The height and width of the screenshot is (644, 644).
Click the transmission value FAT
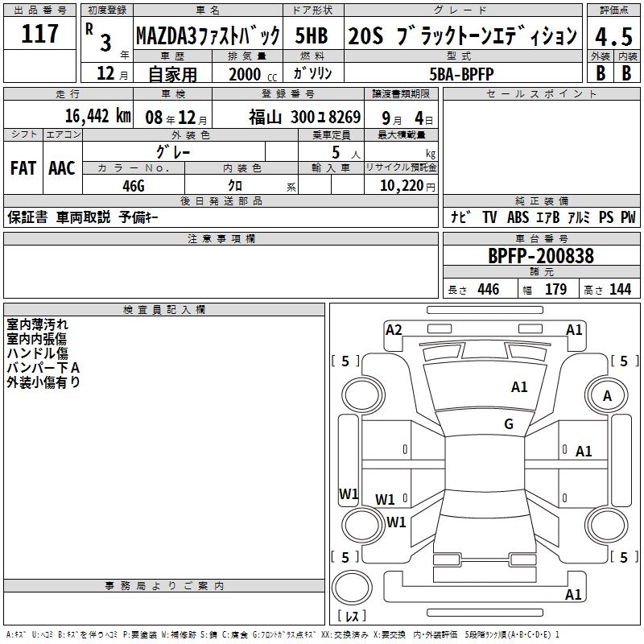coord(23,168)
